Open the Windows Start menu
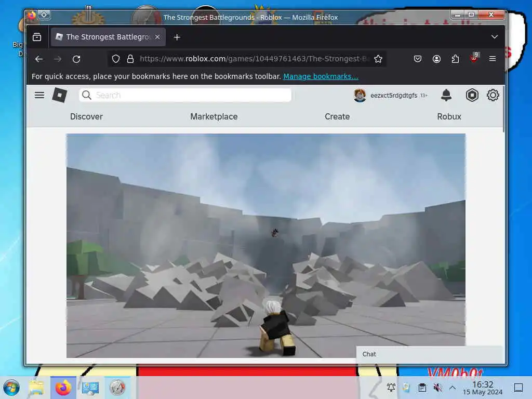The height and width of the screenshot is (399, 532). [11, 388]
